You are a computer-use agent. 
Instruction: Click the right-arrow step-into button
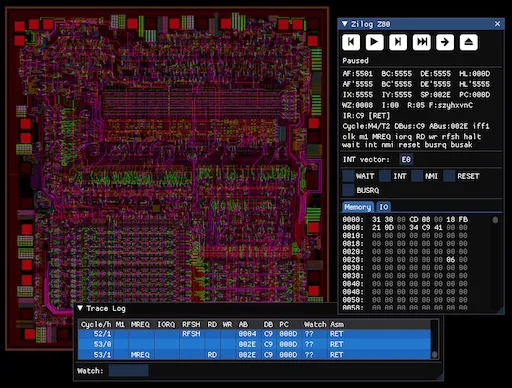[445, 42]
